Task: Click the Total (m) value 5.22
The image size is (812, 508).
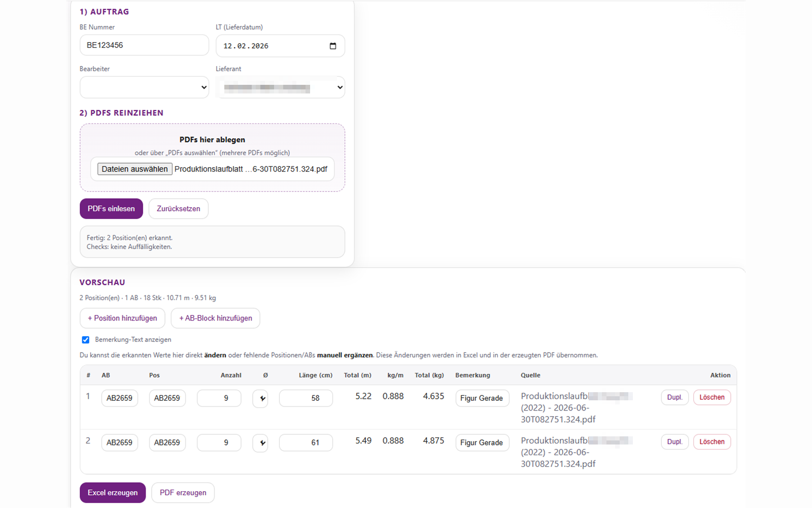Action: click(363, 396)
